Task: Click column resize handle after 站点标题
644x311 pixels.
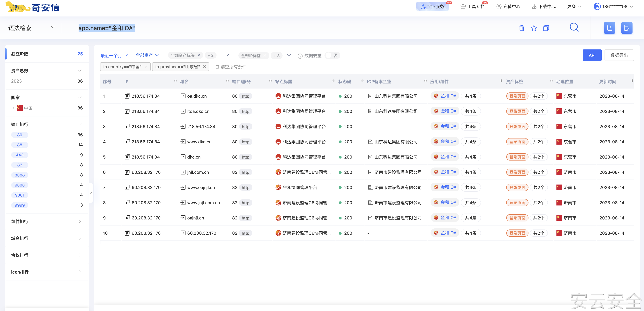Action: (x=333, y=81)
